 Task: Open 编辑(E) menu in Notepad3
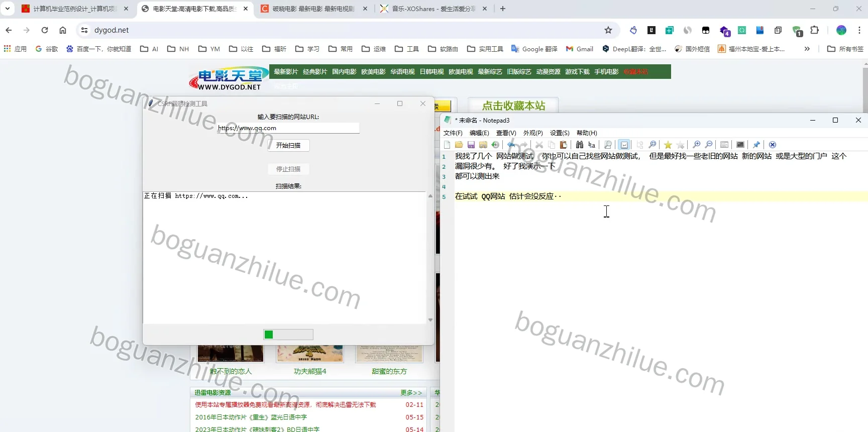[x=479, y=133]
